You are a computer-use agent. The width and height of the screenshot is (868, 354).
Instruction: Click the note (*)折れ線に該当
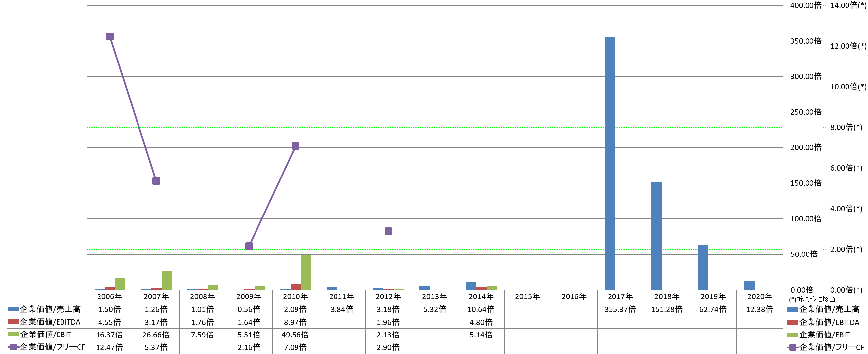[x=812, y=299]
